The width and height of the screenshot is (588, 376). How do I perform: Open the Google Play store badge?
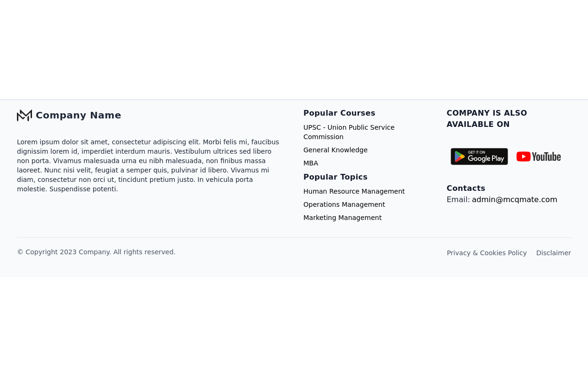tap(479, 157)
